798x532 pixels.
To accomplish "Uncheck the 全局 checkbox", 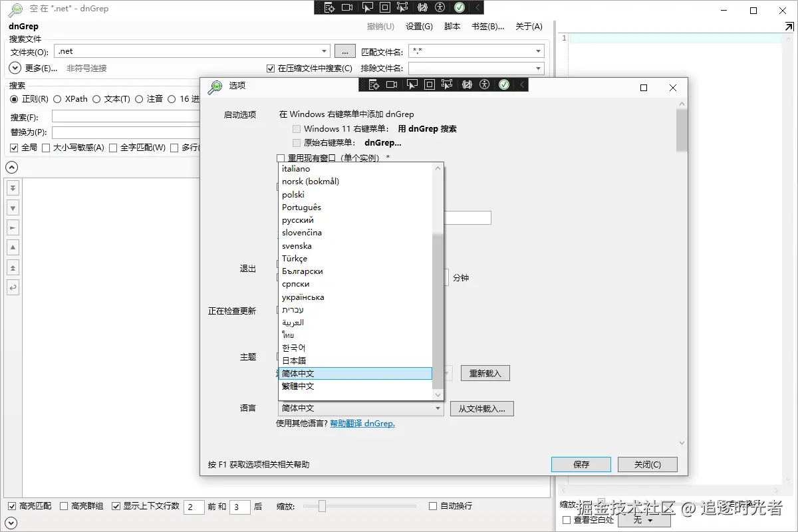I will [14, 148].
